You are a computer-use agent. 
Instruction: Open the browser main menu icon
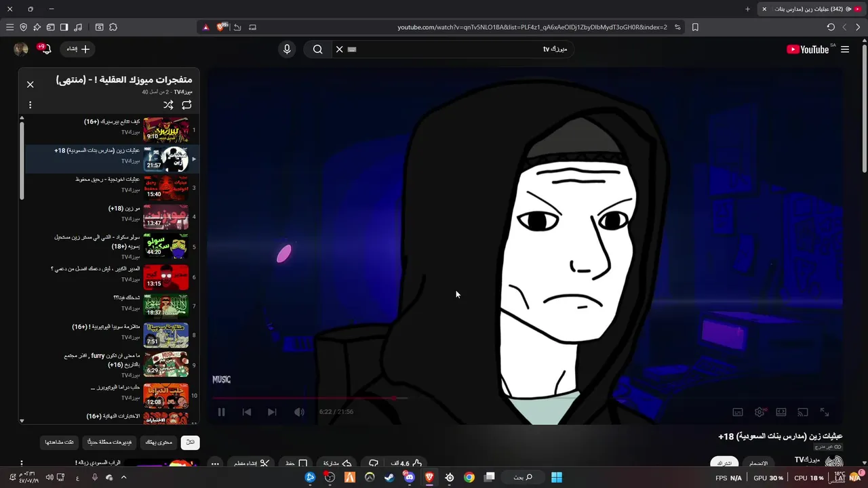[x=9, y=27]
